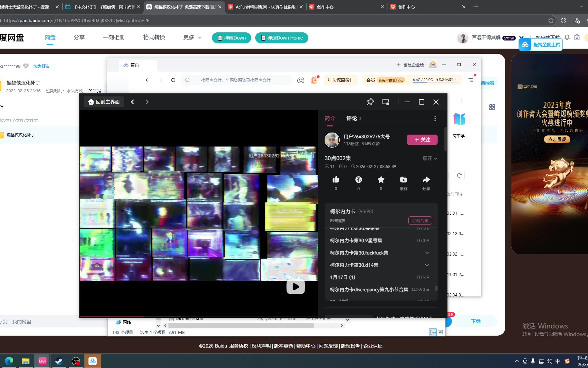Click the coin donate icon
Screen dimensions: 588x368
pos(358,180)
